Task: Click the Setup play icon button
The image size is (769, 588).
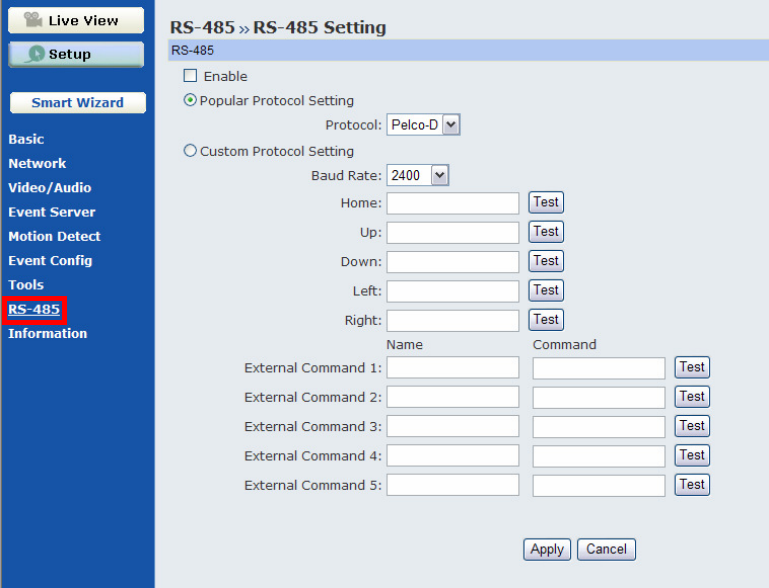Action: pyautogui.click(x=77, y=54)
